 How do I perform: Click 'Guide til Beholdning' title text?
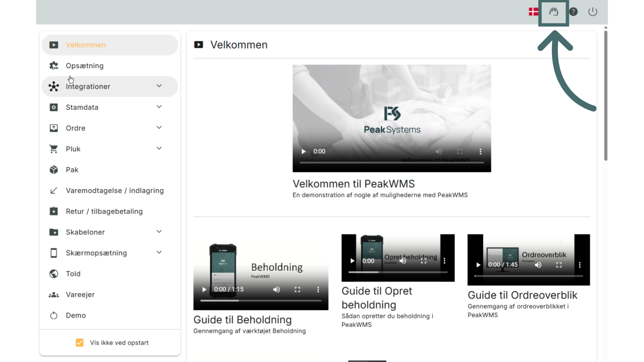(243, 320)
